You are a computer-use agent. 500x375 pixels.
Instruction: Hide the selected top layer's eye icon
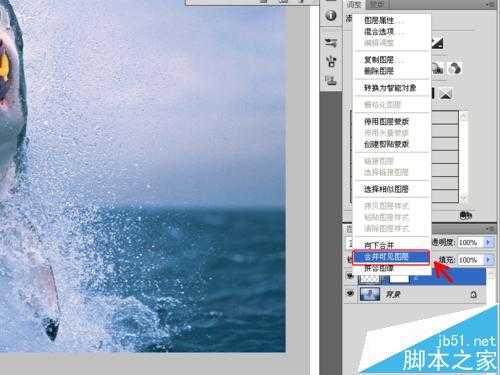[x=350, y=276]
